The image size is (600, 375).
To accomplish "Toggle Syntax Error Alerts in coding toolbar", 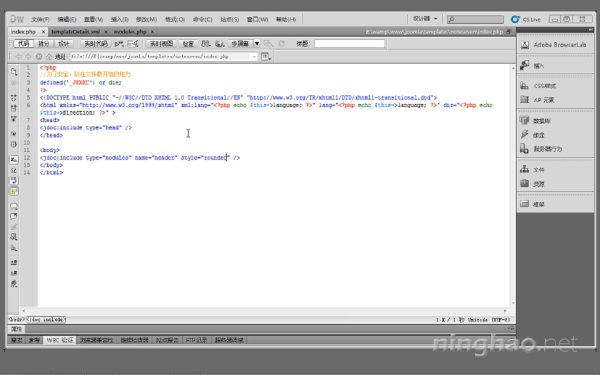I will 14,191.
